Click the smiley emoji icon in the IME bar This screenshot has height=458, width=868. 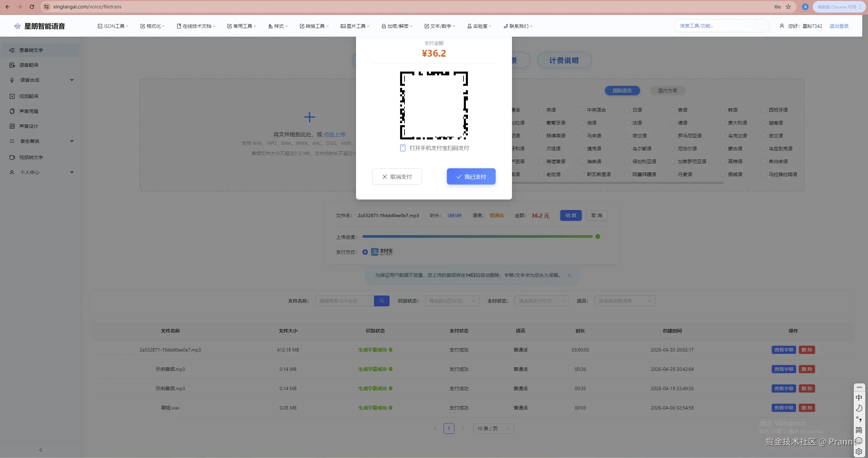tap(859, 441)
